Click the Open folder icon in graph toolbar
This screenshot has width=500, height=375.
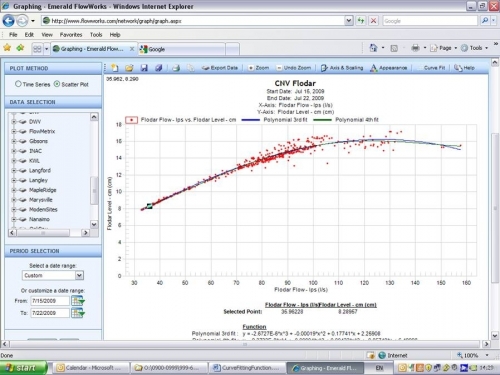pyautogui.click(x=129, y=68)
